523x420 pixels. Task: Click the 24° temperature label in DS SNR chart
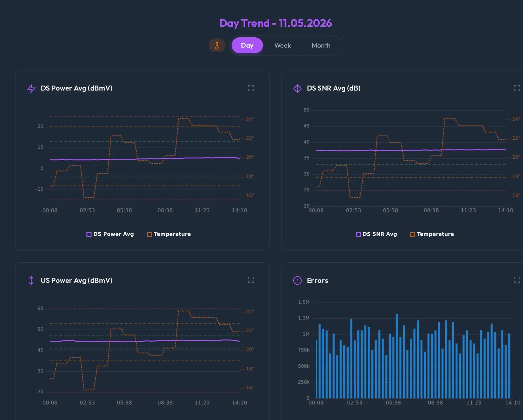pyautogui.click(x=516, y=119)
